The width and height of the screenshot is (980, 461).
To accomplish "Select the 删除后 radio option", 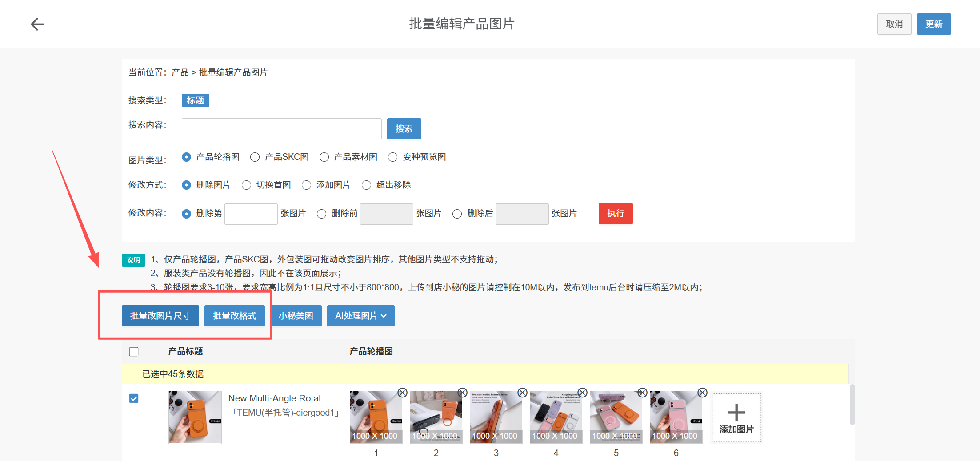I will coord(457,214).
